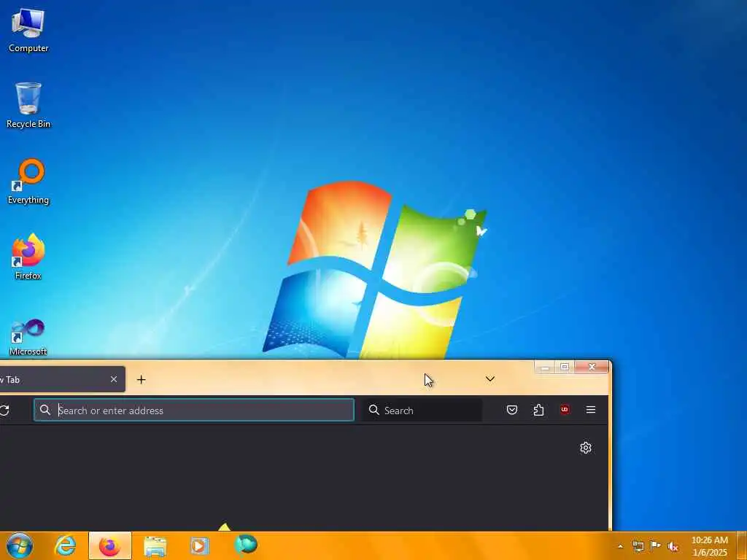Open a new tab with plus button

[x=141, y=379]
